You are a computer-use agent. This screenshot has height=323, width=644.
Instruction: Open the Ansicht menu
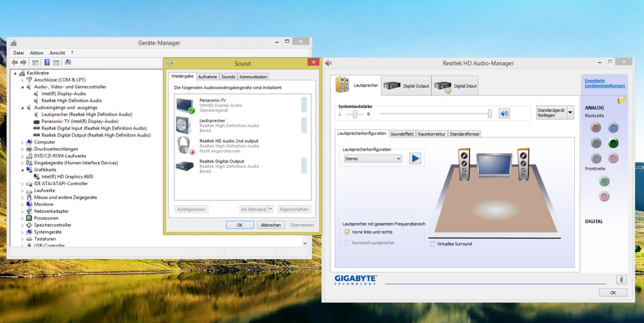(57, 53)
